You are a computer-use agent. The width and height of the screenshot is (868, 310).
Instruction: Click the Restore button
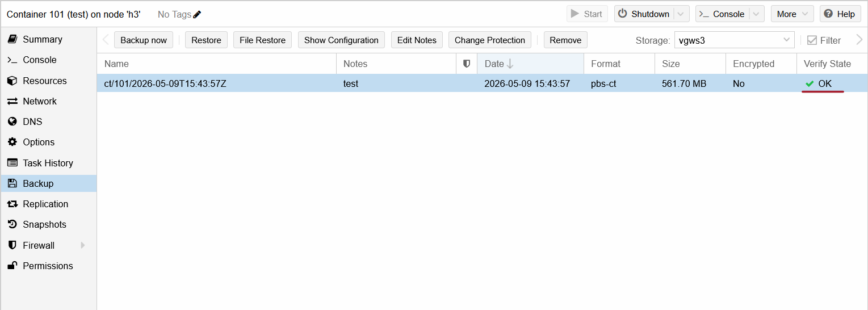click(x=206, y=40)
